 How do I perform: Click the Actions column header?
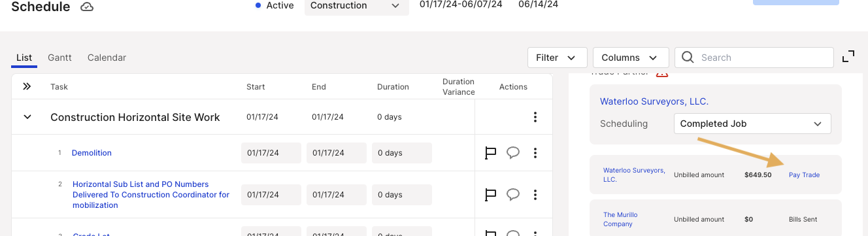tap(513, 86)
